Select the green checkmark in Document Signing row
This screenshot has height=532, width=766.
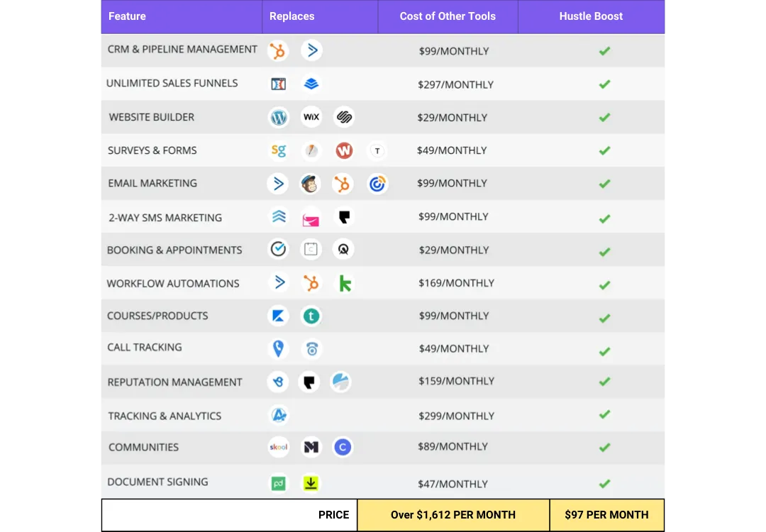coord(604,484)
